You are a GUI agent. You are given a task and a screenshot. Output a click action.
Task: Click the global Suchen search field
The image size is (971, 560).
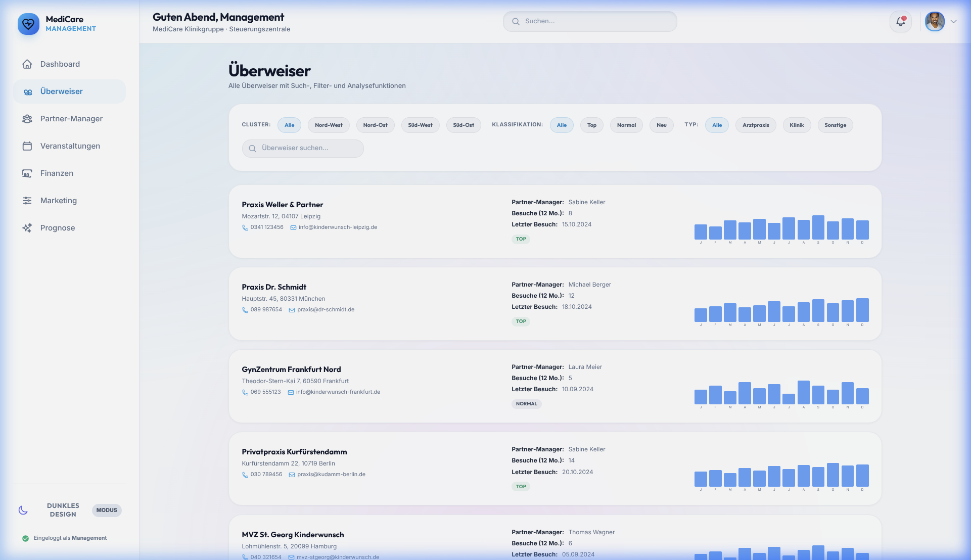[590, 21]
